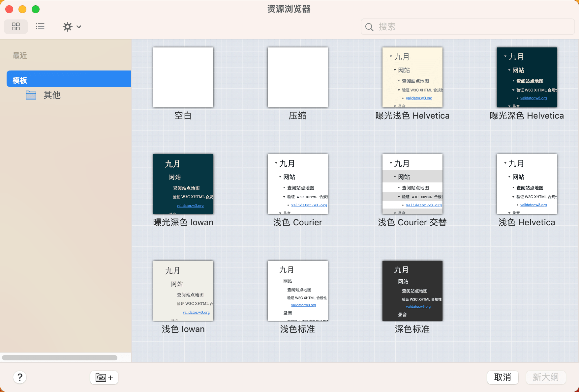This screenshot has height=392, width=579.
Task: Choose the 曝光深色 Helvetica template thumbnail
Action: [527, 77]
